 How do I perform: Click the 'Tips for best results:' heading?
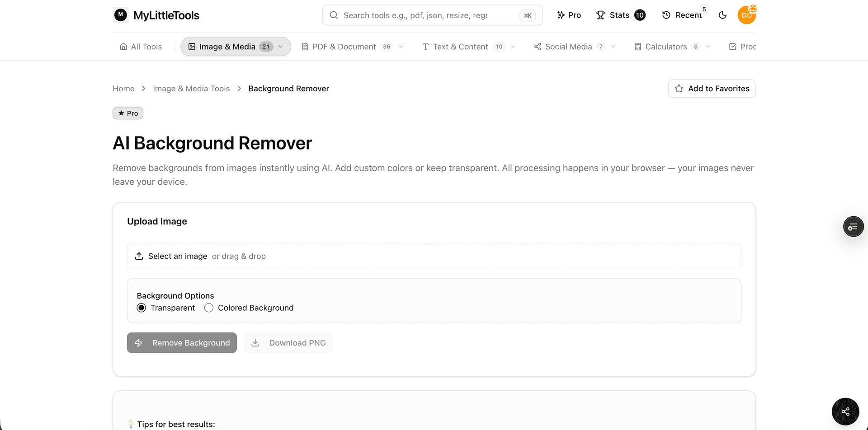176,424
